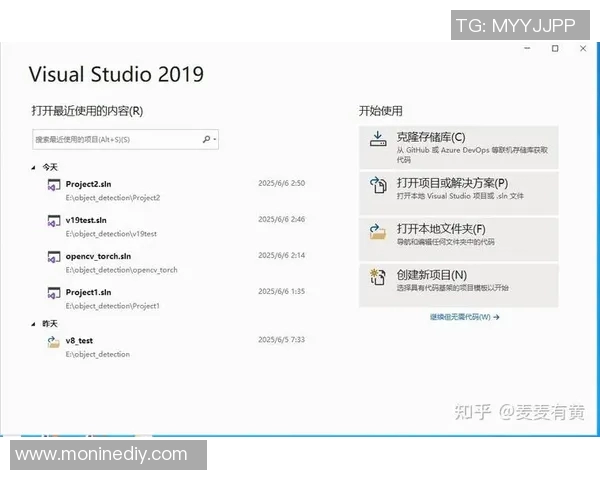Collapse the 昨天 group
600x480 pixels.
point(33,324)
